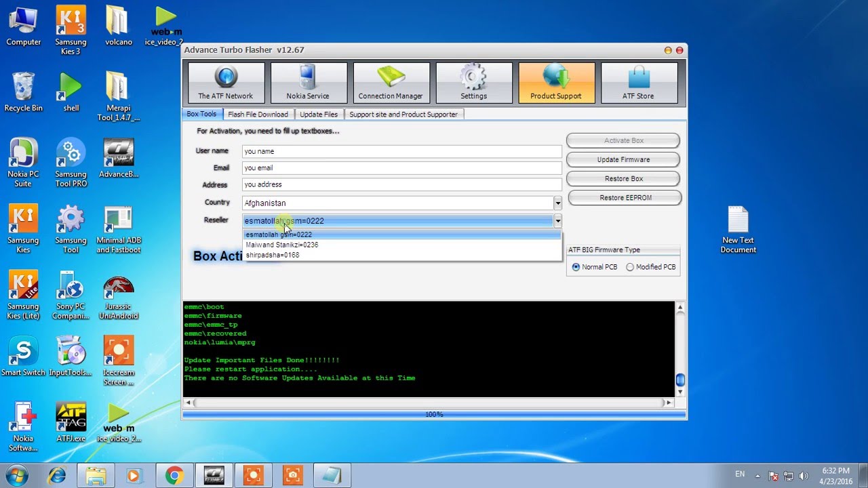Open the ATF Store section
The image size is (868, 488).
(639, 83)
